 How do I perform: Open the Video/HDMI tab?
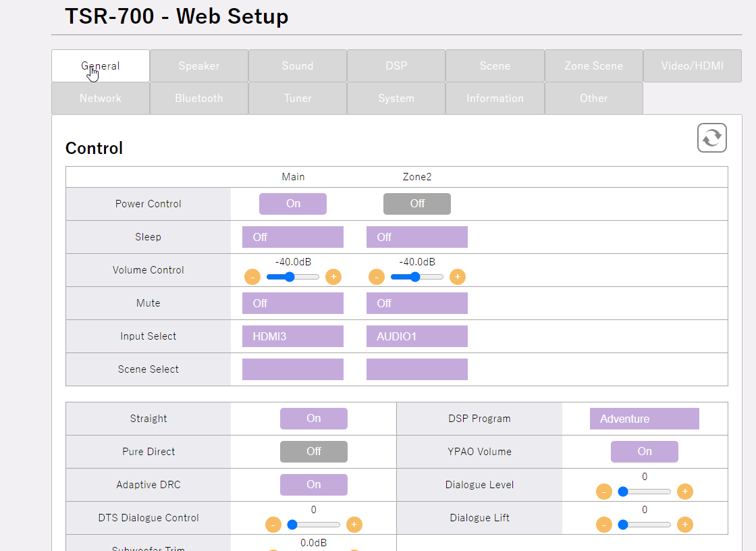(692, 66)
